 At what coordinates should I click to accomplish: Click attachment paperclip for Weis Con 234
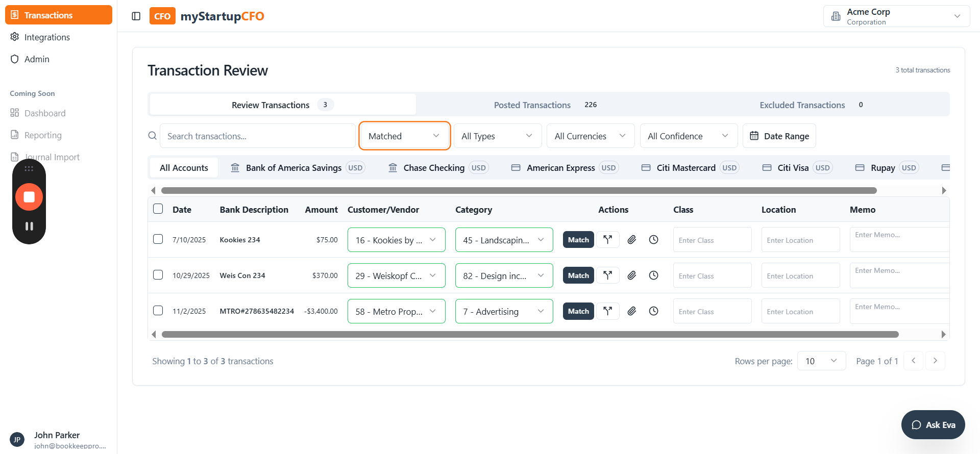tap(631, 275)
